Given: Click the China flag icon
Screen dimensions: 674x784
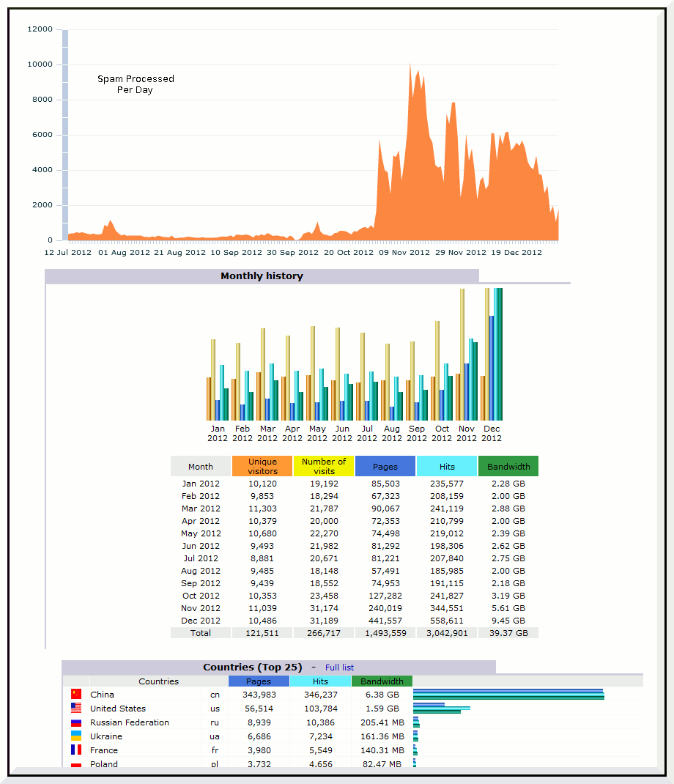Looking at the screenshot, I should 76,694.
